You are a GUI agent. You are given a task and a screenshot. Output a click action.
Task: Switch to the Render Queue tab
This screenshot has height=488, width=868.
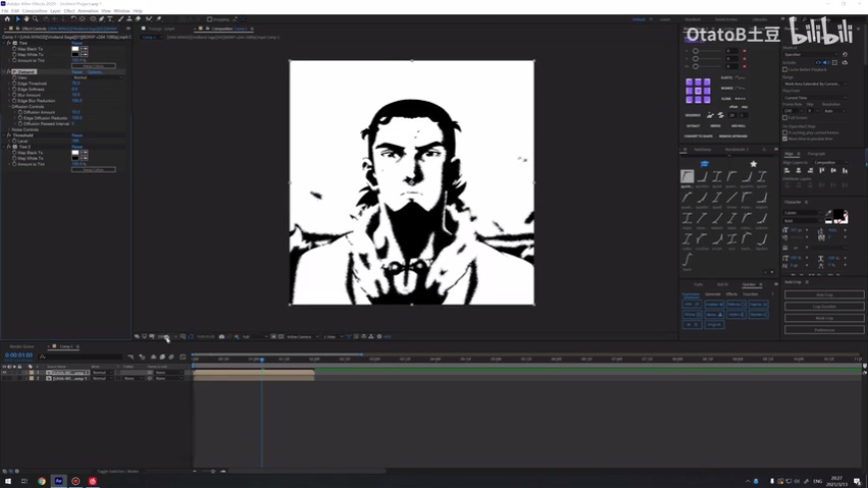click(22, 346)
